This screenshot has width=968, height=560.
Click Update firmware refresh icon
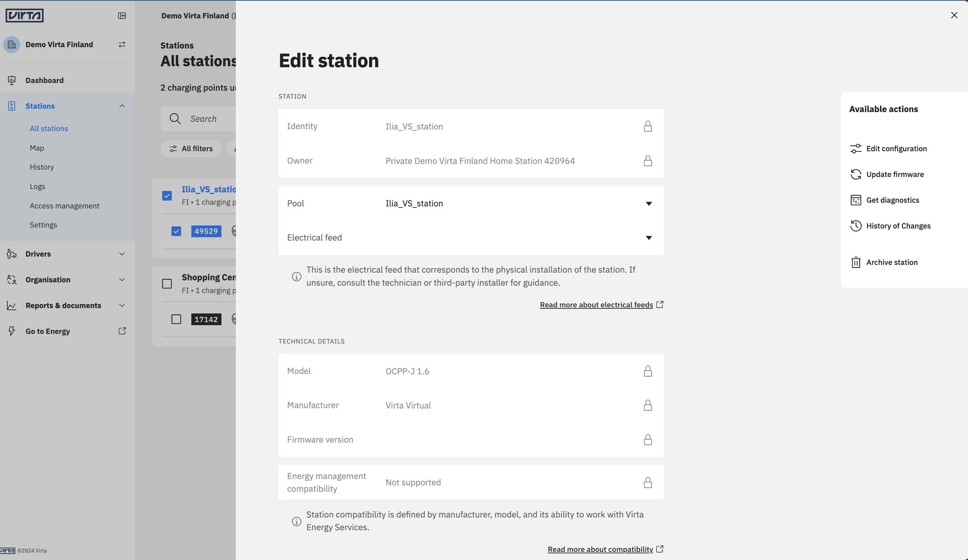tap(856, 174)
